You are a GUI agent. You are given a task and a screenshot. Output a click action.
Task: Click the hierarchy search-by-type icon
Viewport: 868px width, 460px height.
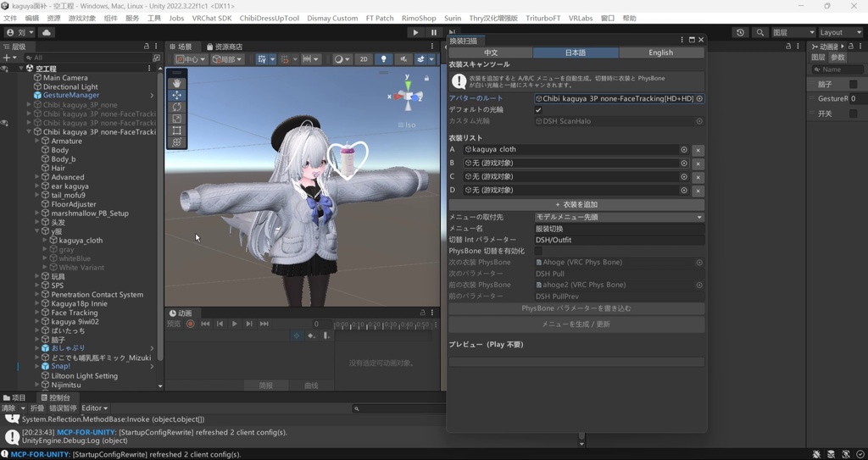156,58
